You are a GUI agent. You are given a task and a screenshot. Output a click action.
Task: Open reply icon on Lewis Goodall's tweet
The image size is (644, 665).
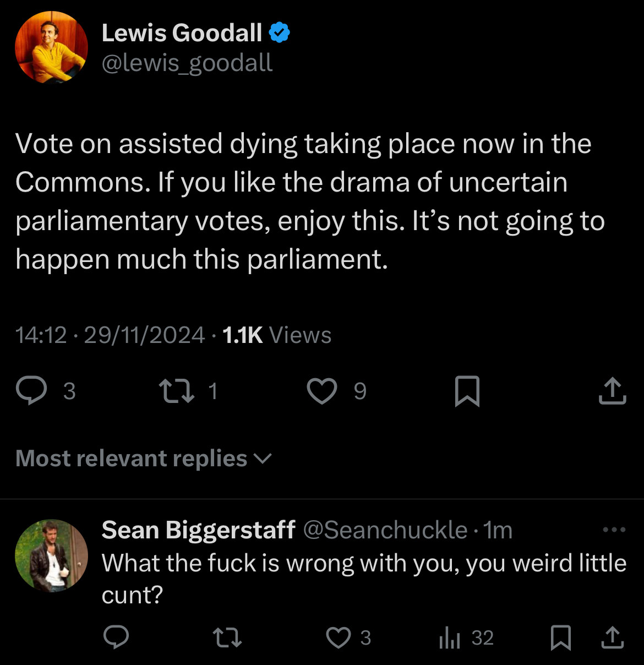(x=31, y=391)
